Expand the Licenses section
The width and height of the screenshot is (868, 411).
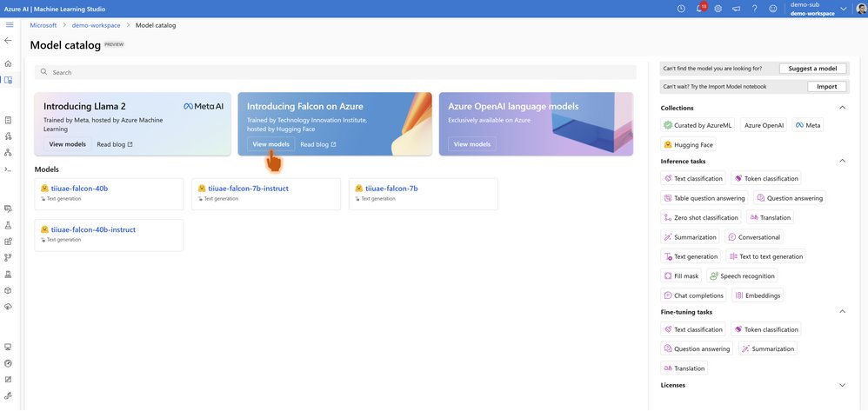[x=843, y=385]
